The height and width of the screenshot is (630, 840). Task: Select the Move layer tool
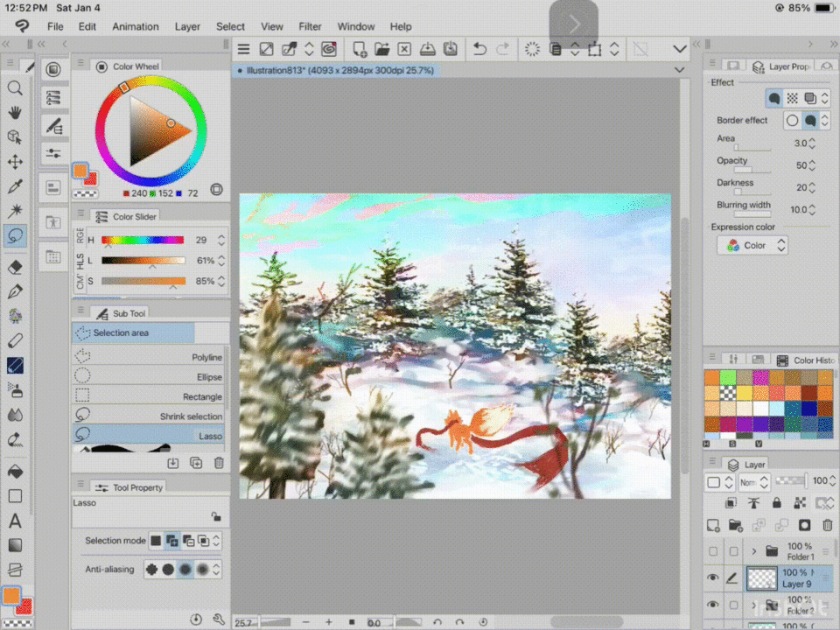pos(15,162)
